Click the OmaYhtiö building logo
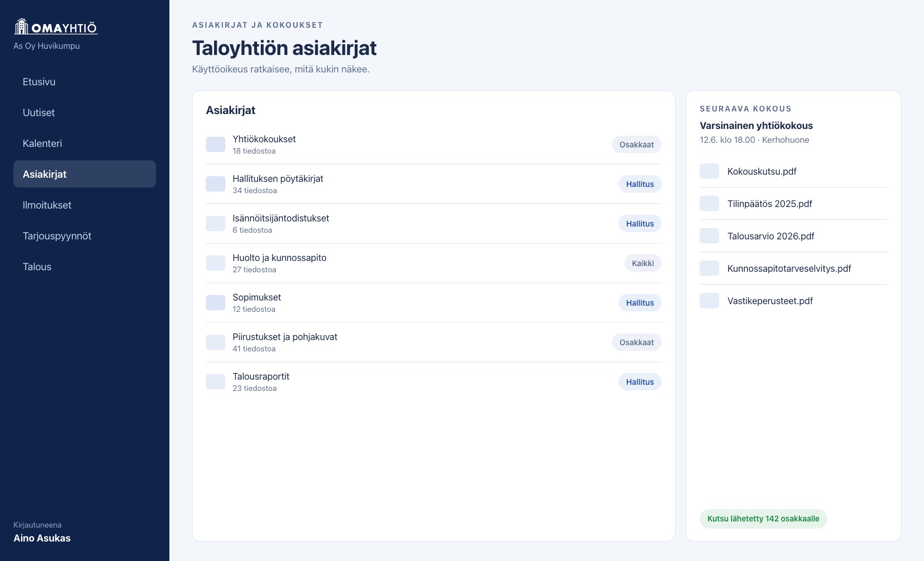Viewport: 924px width, 561px height. click(x=55, y=27)
